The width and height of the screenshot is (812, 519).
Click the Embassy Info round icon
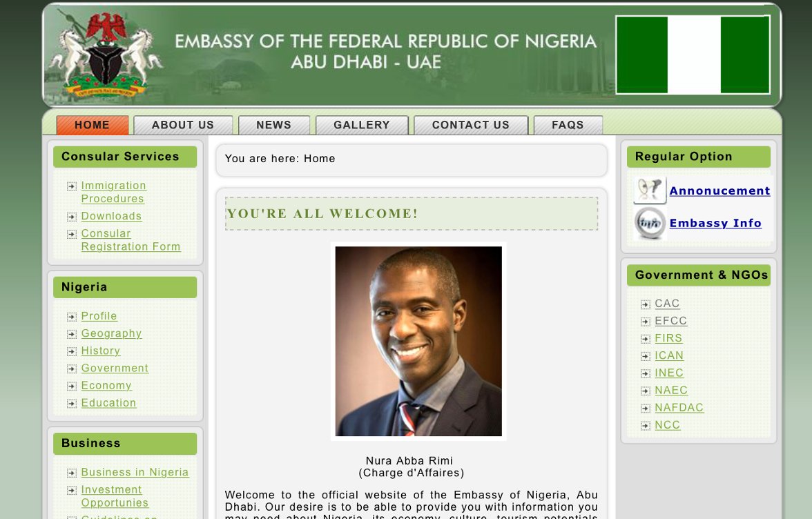(x=650, y=223)
